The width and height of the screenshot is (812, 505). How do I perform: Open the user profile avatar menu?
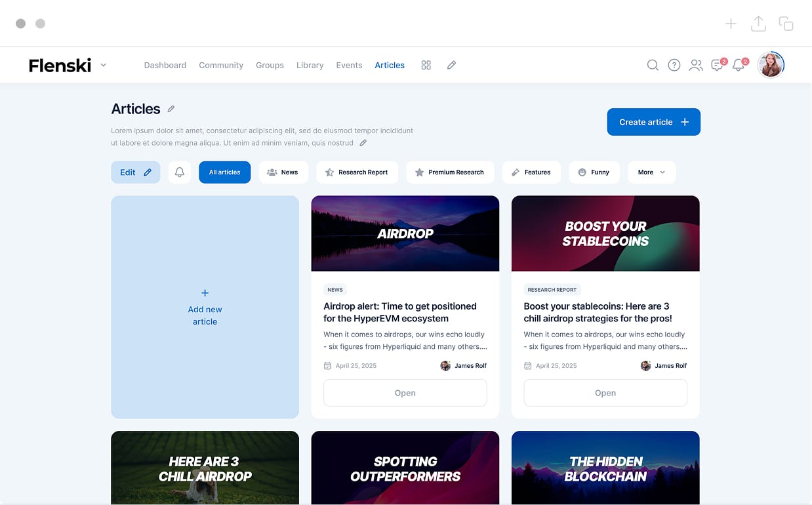(x=771, y=65)
